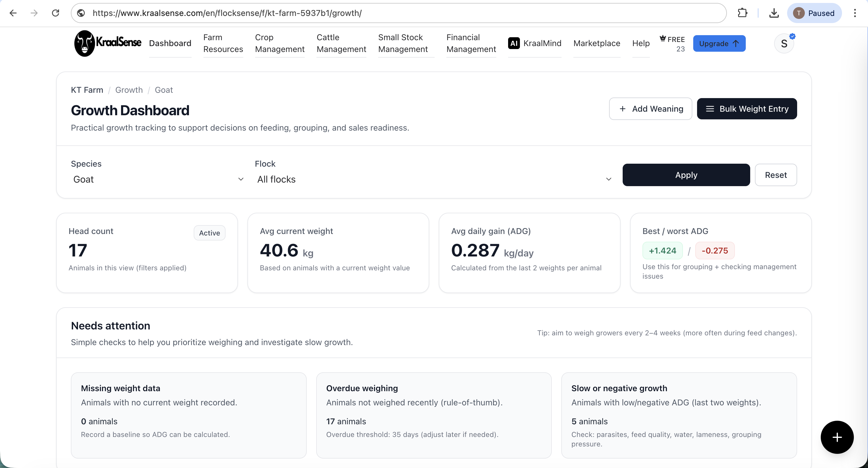
Task: Click Add Weaning button
Action: (x=650, y=108)
